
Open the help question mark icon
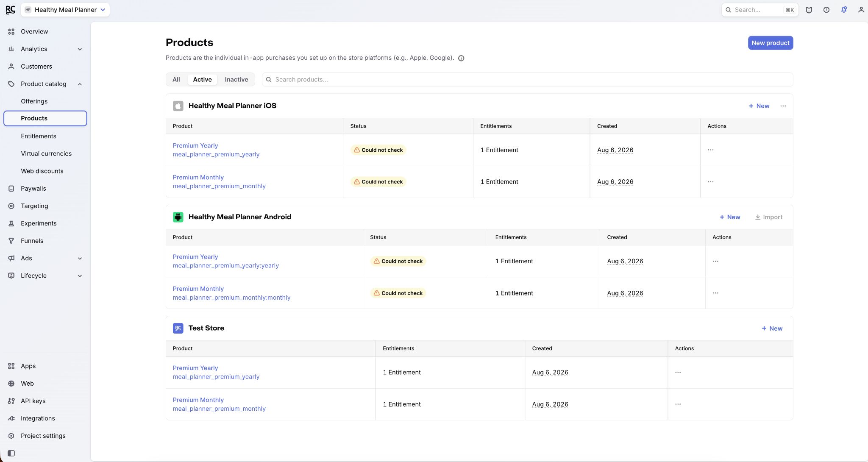tap(826, 10)
